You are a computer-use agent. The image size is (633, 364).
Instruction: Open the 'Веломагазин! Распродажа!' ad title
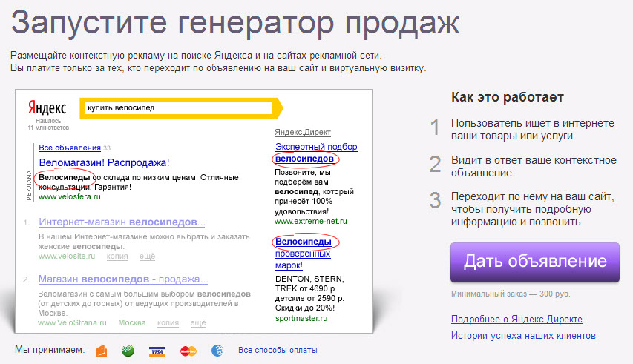[104, 163]
